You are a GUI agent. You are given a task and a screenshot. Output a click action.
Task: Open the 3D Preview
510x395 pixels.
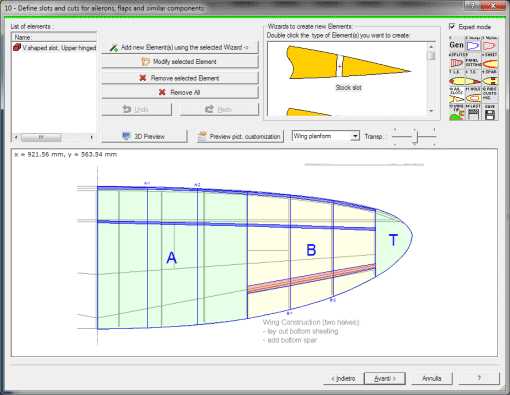coord(144,136)
